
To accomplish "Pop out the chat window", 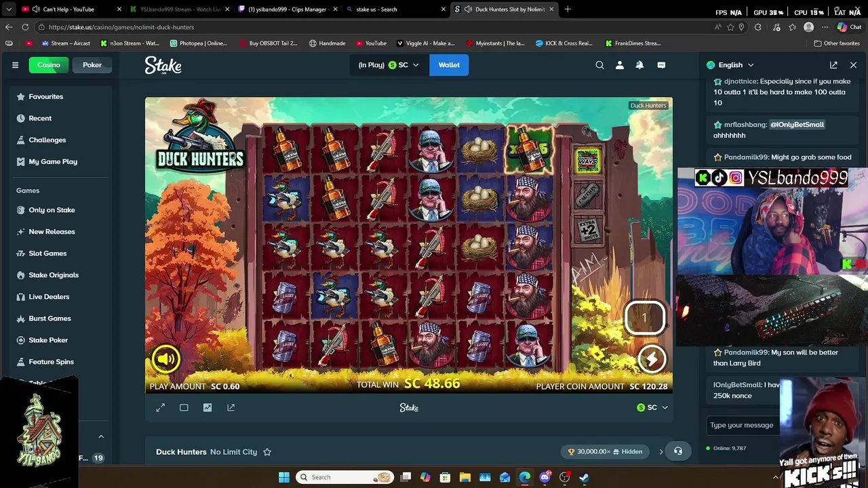I will click(x=833, y=65).
